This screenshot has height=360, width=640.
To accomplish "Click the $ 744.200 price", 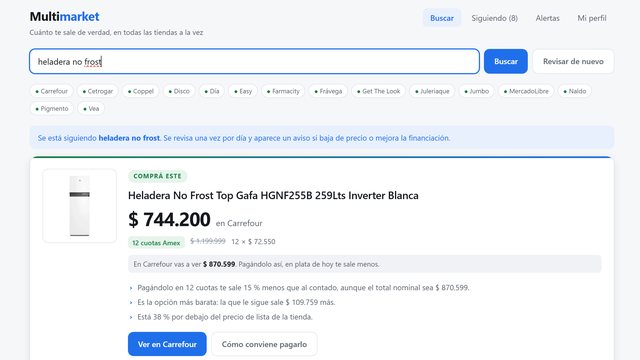I will pos(169,220).
